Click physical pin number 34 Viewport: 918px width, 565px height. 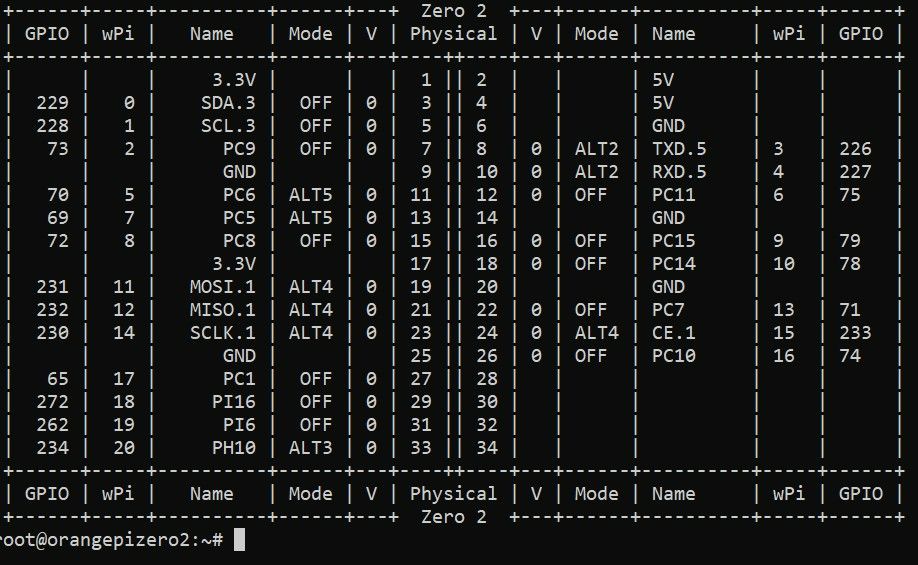tap(487, 448)
